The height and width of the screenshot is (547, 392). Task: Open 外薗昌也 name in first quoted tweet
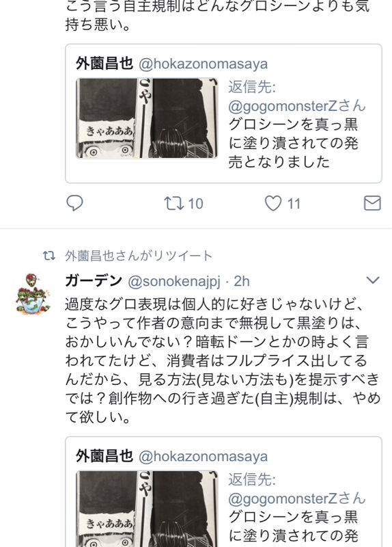click(x=104, y=64)
